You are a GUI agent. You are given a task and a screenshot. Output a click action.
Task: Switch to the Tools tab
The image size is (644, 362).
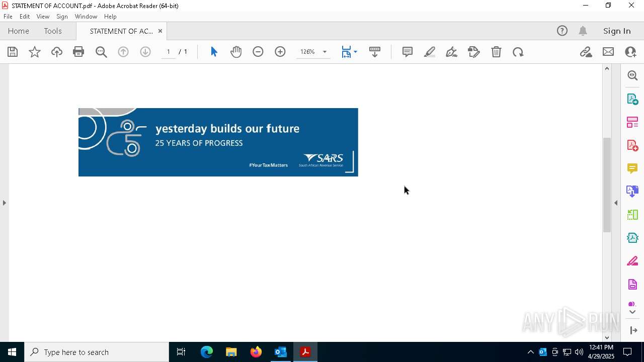click(x=53, y=31)
